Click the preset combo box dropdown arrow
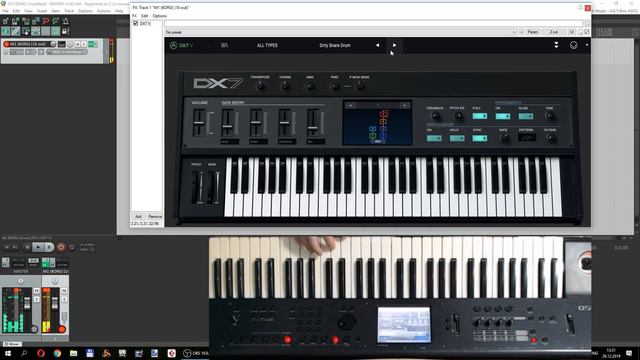The width and height of the screenshot is (640, 360). click(x=514, y=32)
